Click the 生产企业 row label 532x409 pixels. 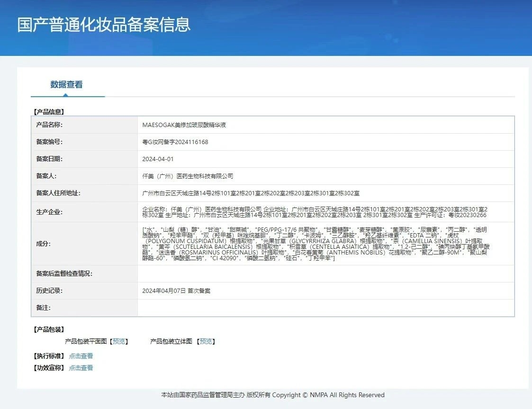49,212
